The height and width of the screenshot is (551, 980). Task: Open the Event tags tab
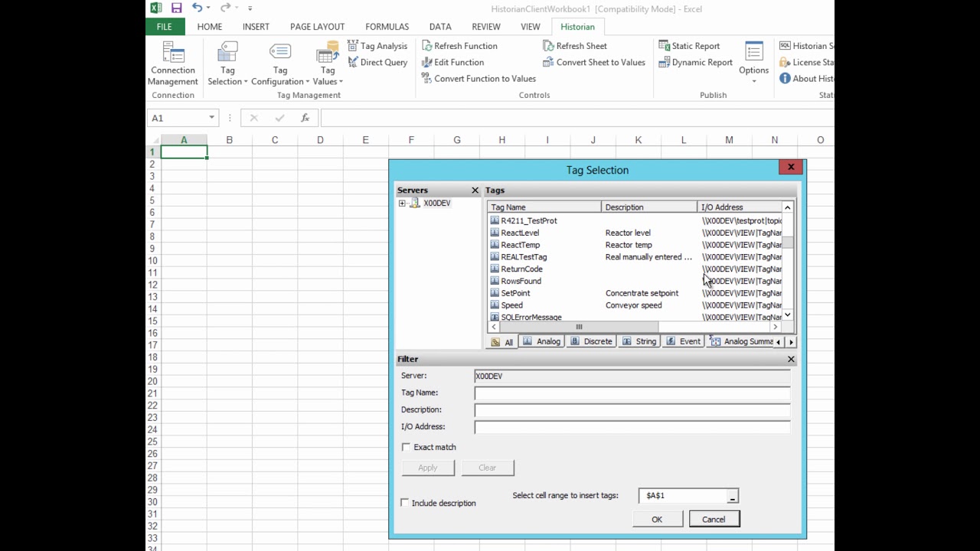click(x=684, y=341)
